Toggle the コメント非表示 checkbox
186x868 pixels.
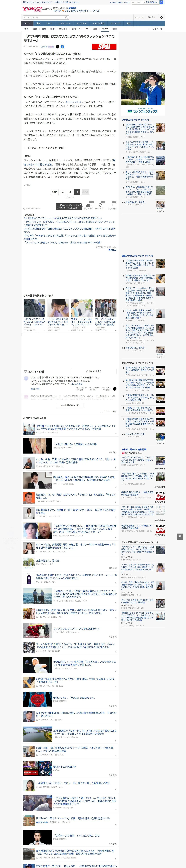coord(102,411)
